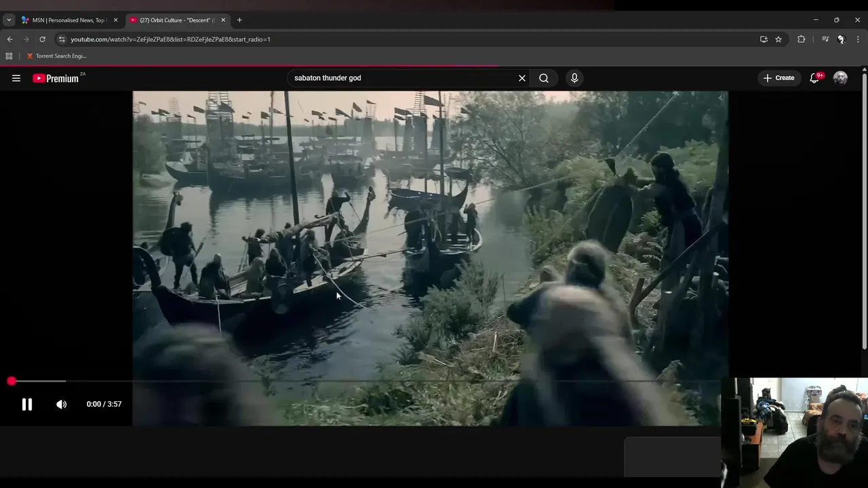This screenshot has height=488, width=868.
Task: Install app icon in the address bar
Action: pos(764,39)
